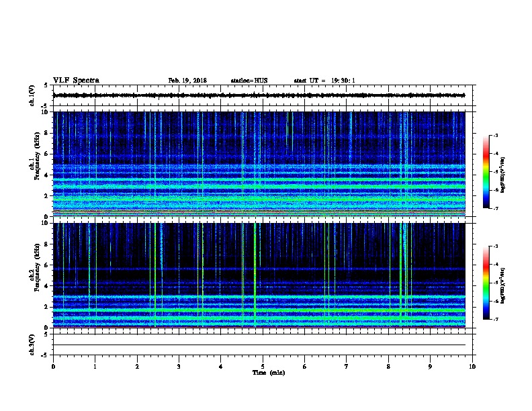This screenshot has height=411, width=532.
Task: Click the "Feb. 19, 2018" date label
Action: pos(187,81)
